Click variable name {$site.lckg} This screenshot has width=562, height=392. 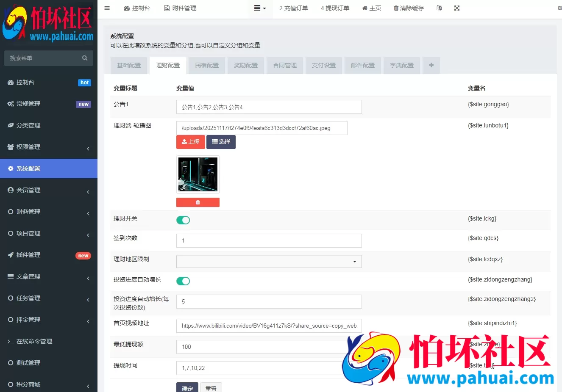click(482, 218)
